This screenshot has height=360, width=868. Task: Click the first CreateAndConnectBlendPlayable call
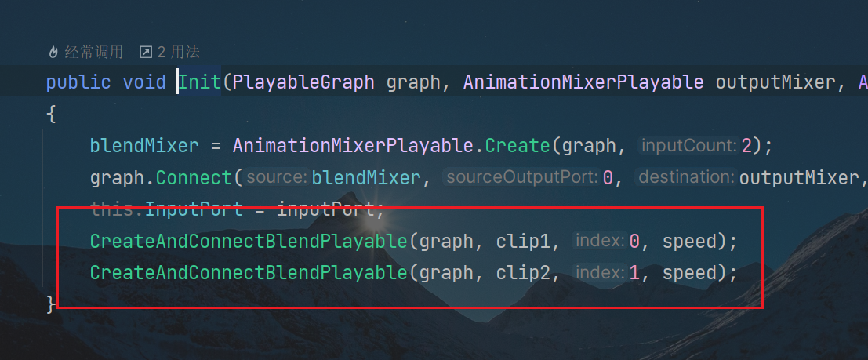pyautogui.click(x=249, y=241)
